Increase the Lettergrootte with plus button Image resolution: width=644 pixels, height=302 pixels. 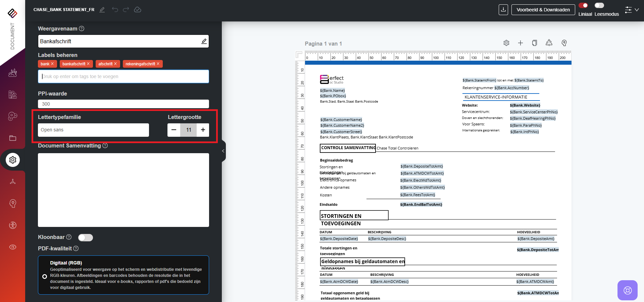coord(203,130)
